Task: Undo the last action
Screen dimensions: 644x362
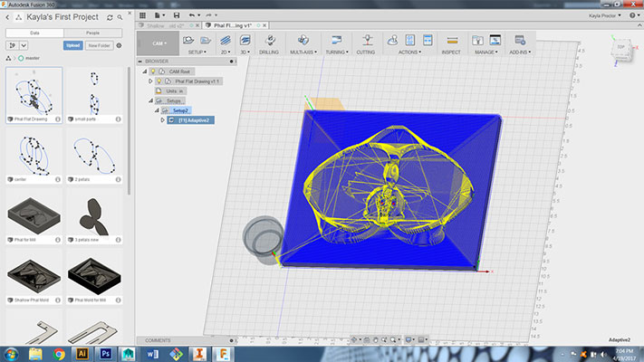Action: [192, 15]
